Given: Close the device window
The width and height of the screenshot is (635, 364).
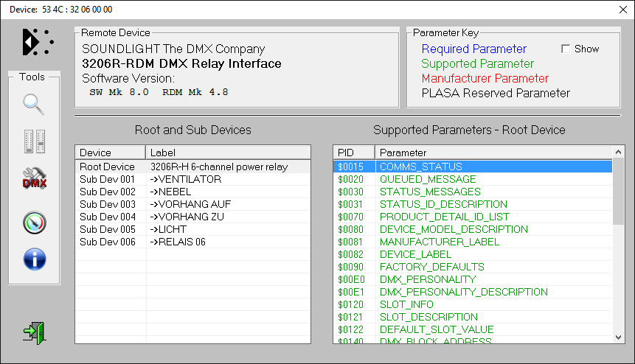Looking at the screenshot, I should click(622, 9).
